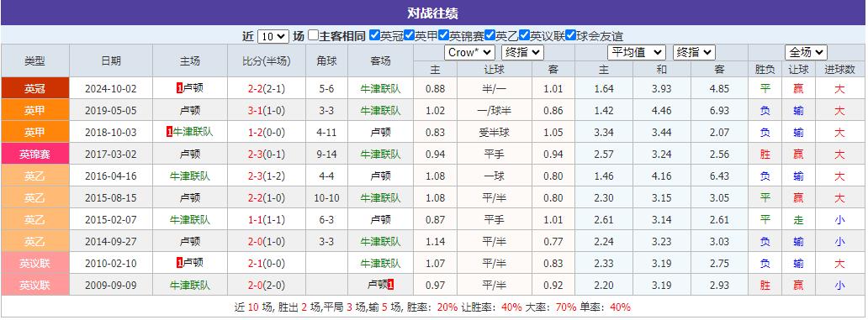This screenshot has width=868, height=320.
Task: Select the 英冠 type cell in 2024-10-02 row
Action: [x=34, y=88]
